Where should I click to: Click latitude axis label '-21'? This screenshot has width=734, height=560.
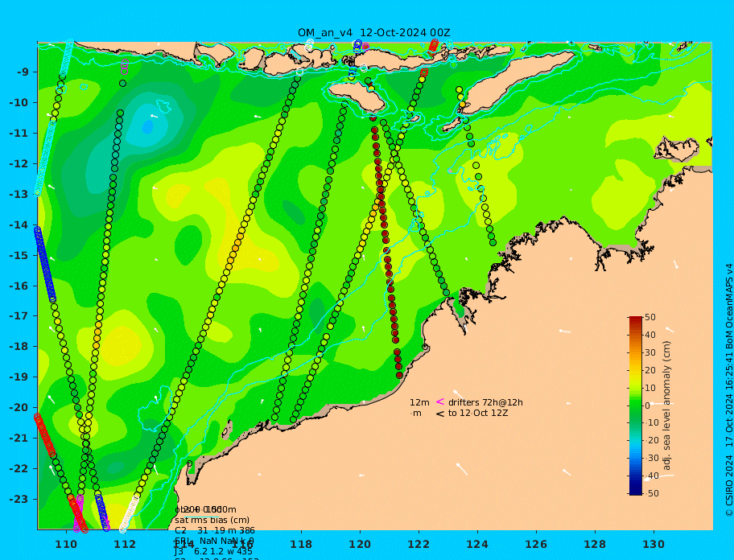(19, 439)
